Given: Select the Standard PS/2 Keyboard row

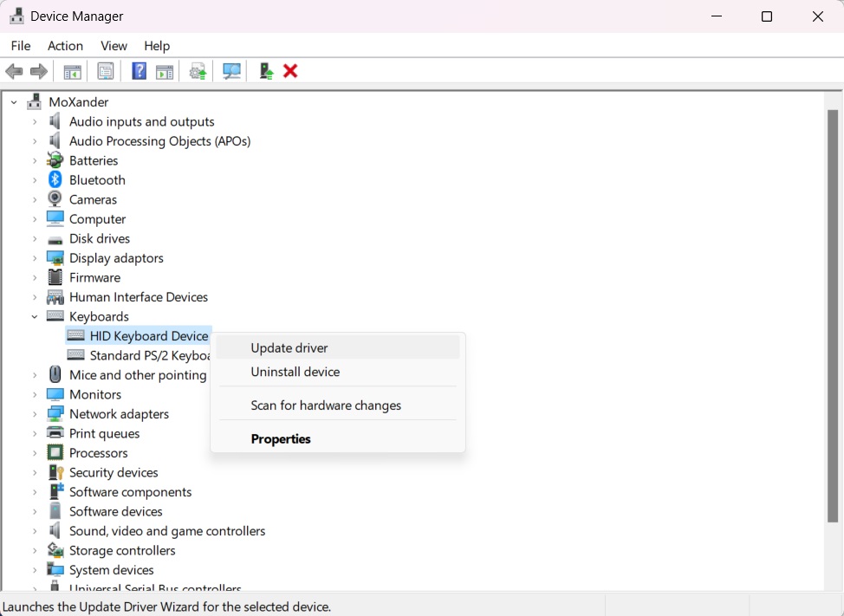Looking at the screenshot, I should pyautogui.click(x=139, y=355).
